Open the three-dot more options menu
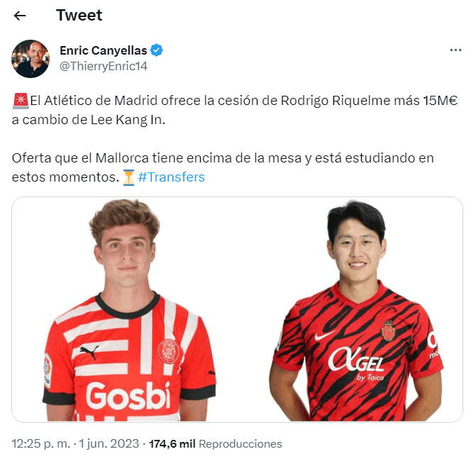Screen dimensions: 476x459 455,50
